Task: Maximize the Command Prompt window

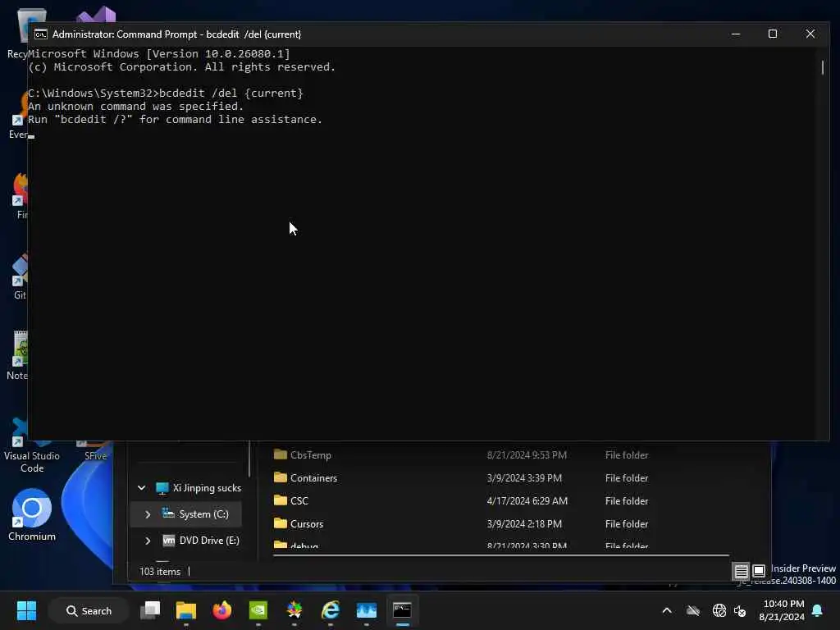Action: tap(773, 34)
